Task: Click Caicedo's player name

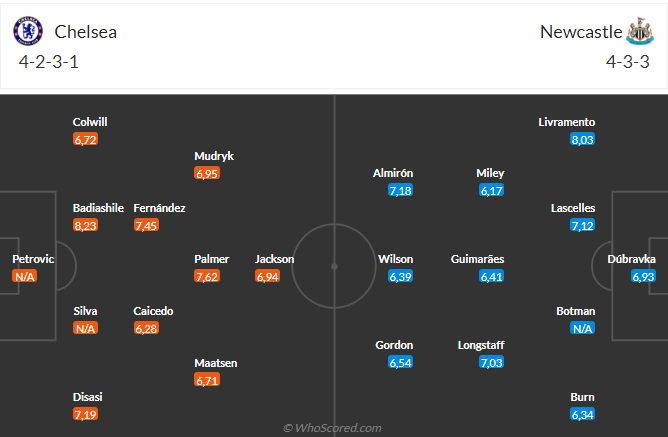Action: pyautogui.click(x=153, y=311)
